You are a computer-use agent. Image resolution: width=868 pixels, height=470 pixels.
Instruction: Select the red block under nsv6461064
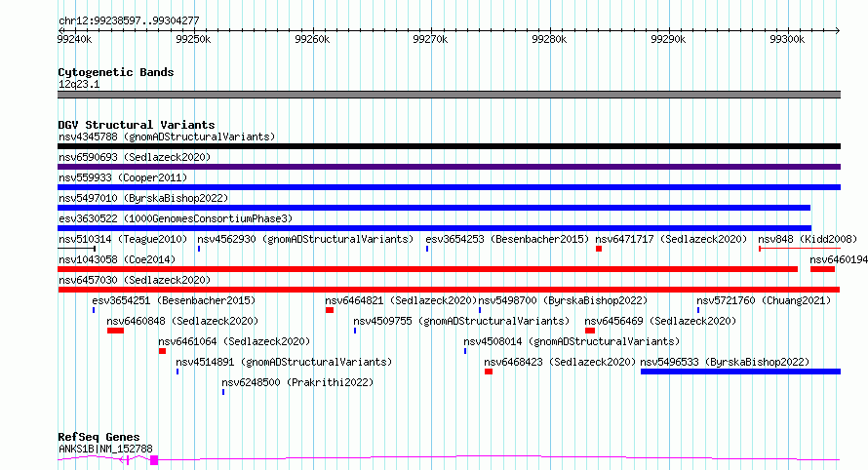tap(162, 352)
